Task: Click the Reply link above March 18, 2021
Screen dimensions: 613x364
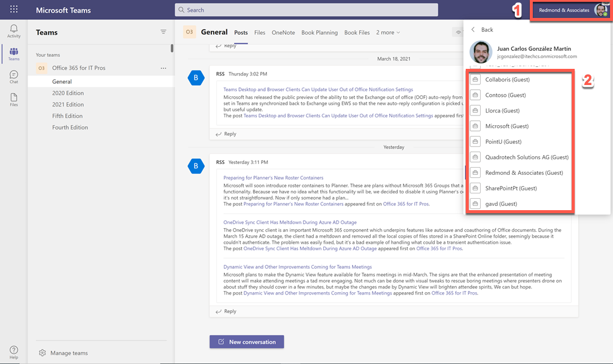Action: tap(226, 46)
